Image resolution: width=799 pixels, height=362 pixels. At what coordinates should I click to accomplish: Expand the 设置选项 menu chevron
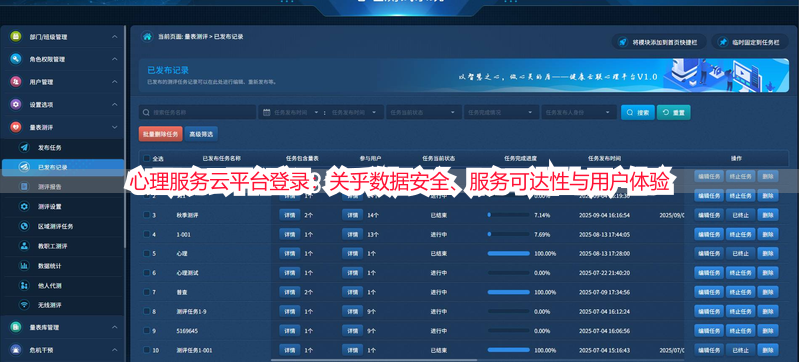pos(115,105)
